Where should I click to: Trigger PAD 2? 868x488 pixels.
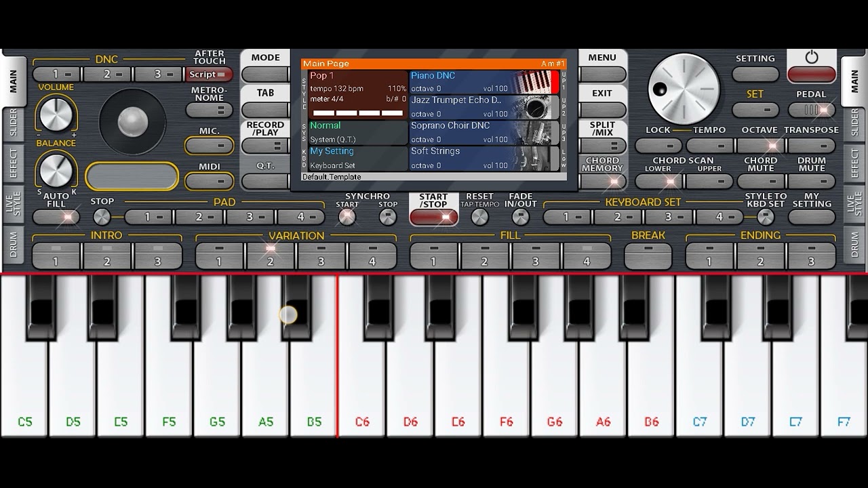pyautogui.click(x=200, y=217)
